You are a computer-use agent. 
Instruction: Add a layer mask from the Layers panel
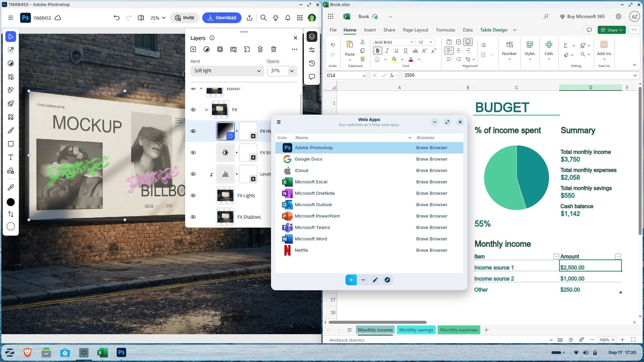pos(220,49)
